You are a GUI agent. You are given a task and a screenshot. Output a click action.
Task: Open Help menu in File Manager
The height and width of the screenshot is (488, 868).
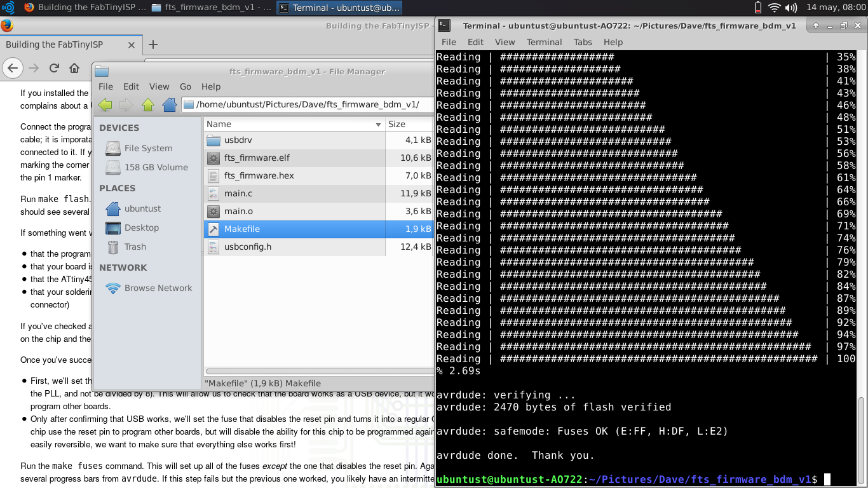pyautogui.click(x=211, y=86)
